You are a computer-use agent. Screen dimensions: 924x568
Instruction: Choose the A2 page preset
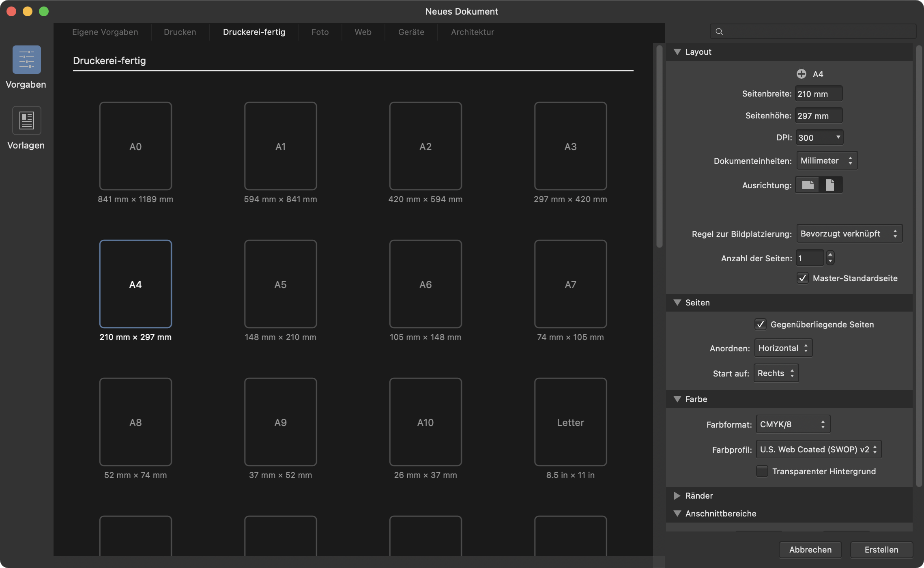(x=425, y=146)
